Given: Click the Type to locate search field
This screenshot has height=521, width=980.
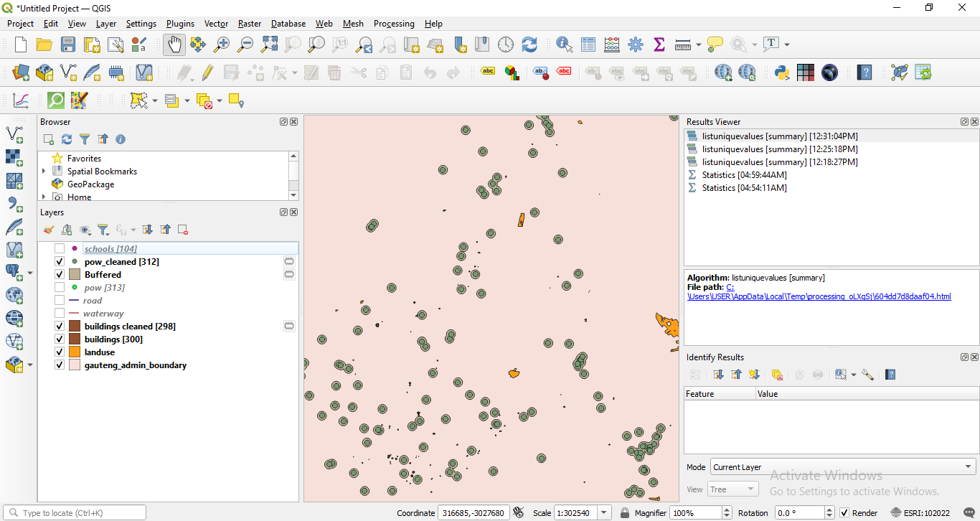Looking at the screenshot, I should (74, 513).
